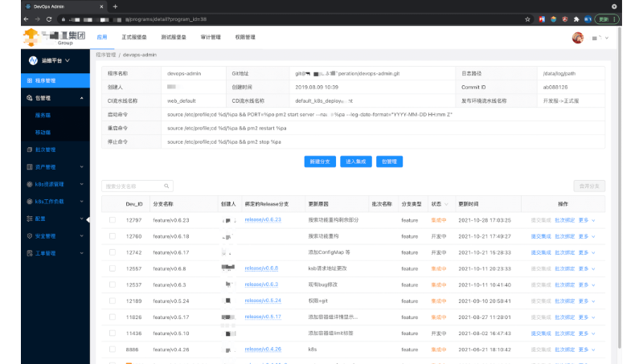Screen dimensions: 643x364
Task: Select 服务端 submenu item
Action: point(43,115)
